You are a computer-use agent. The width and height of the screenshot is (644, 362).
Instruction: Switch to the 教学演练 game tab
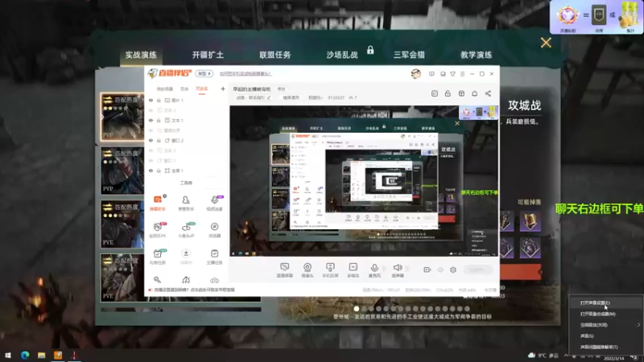click(x=476, y=55)
